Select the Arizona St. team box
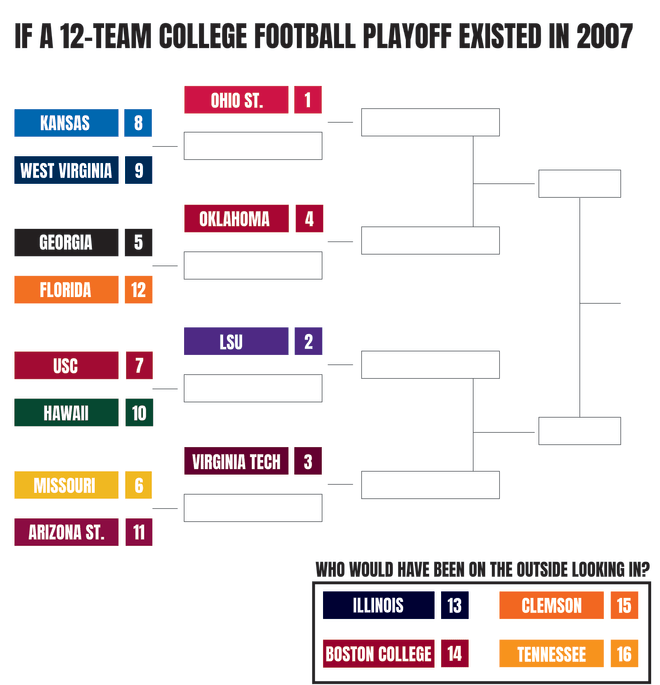Image resolution: width=660 pixels, height=685 pixels. pos(66,532)
